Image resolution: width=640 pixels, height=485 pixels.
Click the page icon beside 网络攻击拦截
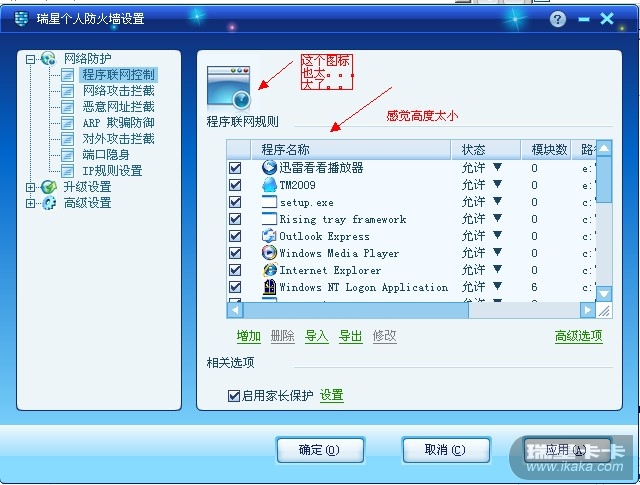point(67,91)
